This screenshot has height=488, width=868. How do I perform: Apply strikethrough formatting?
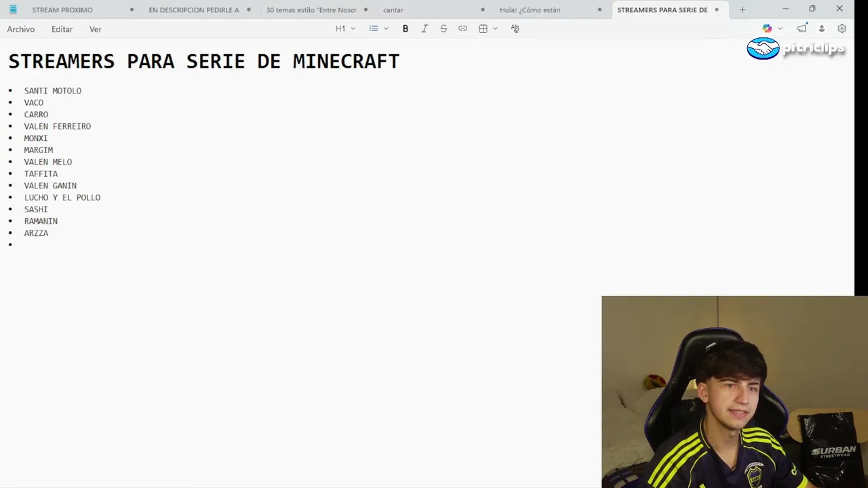click(443, 28)
